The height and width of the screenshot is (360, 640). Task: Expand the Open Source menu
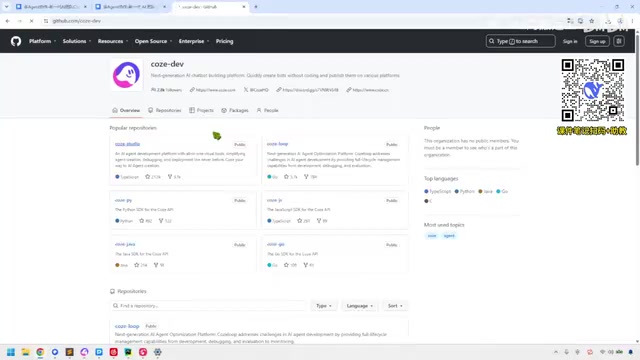[x=153, y=41]
